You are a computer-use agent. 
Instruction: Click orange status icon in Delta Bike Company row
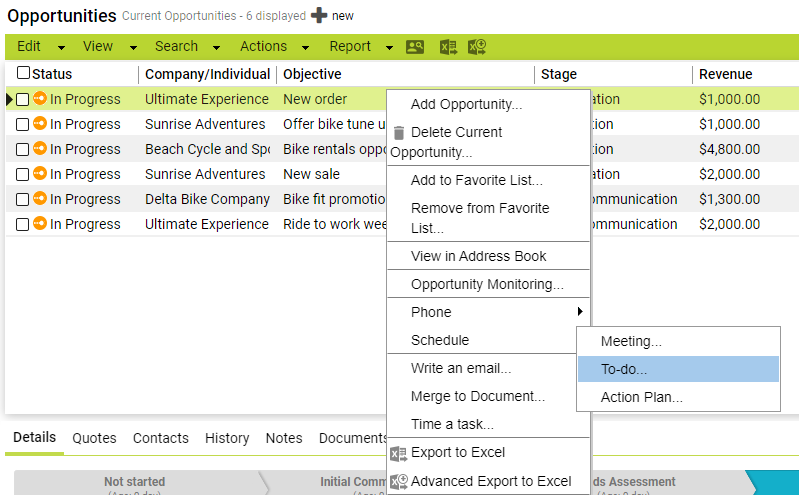pyautogui.click(x=40, y=198)
